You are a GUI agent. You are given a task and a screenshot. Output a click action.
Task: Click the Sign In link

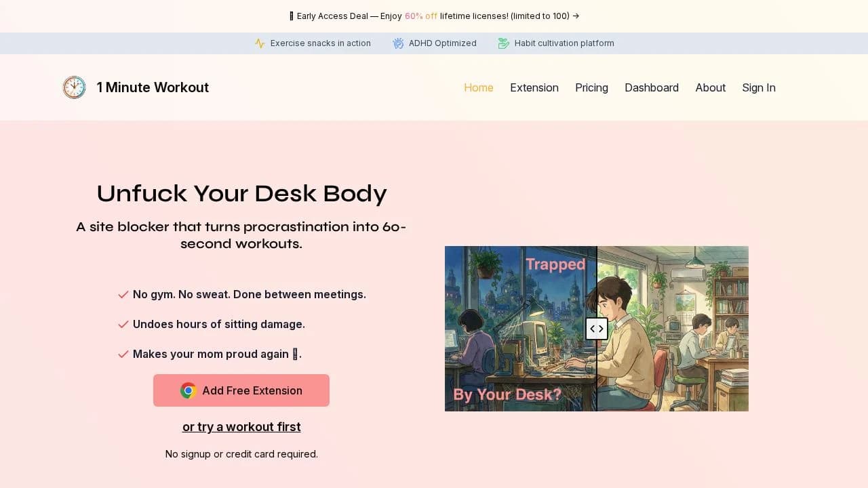click(759, 87)
